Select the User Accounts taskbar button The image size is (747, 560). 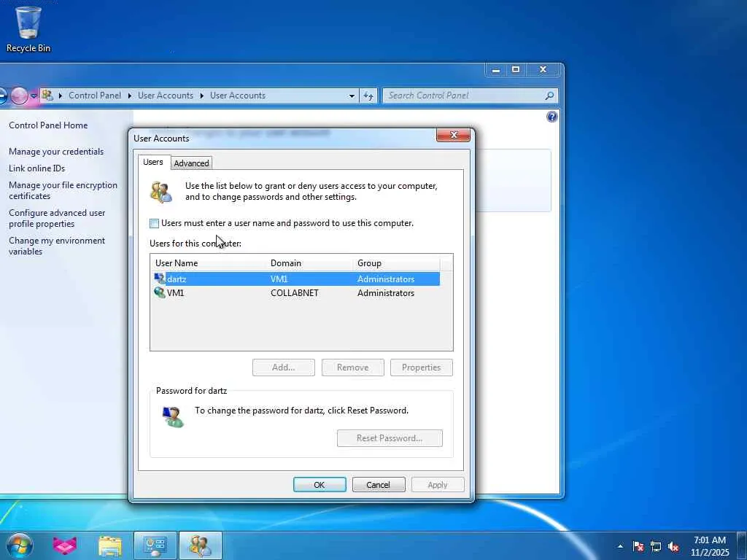pyautogui.click(x=200, y=545)
